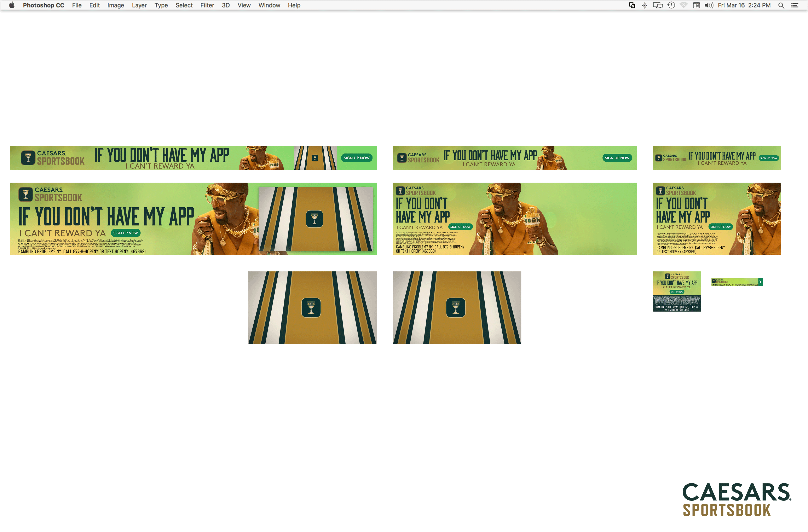
Task: Open the Edit menu
Action: 94,5
